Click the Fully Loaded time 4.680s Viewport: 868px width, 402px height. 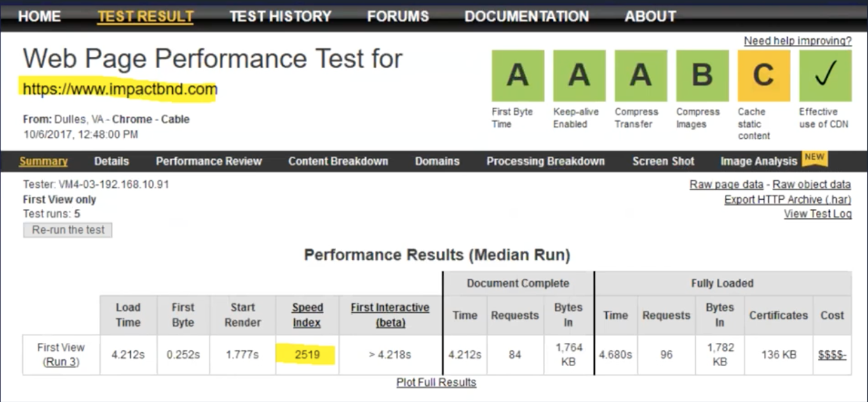(616, 355)
